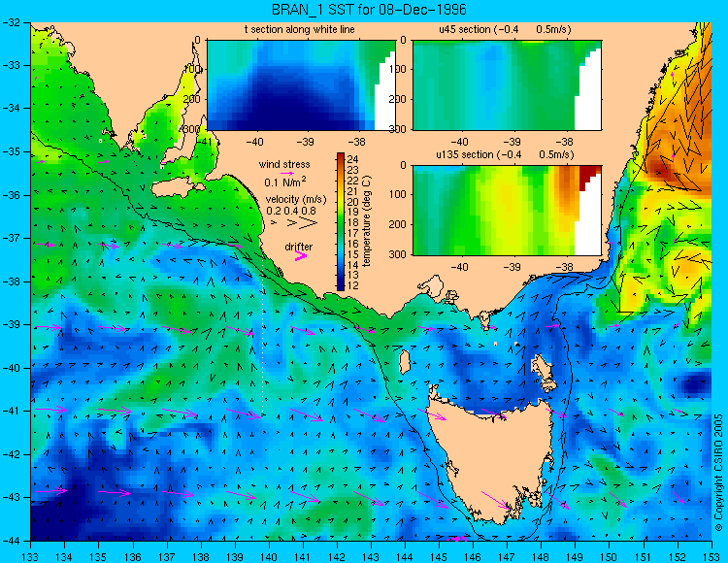This screenshot has width=728, height=563.
Task: Click latitude axis label '-37'
Action: [x=11, y=238]
